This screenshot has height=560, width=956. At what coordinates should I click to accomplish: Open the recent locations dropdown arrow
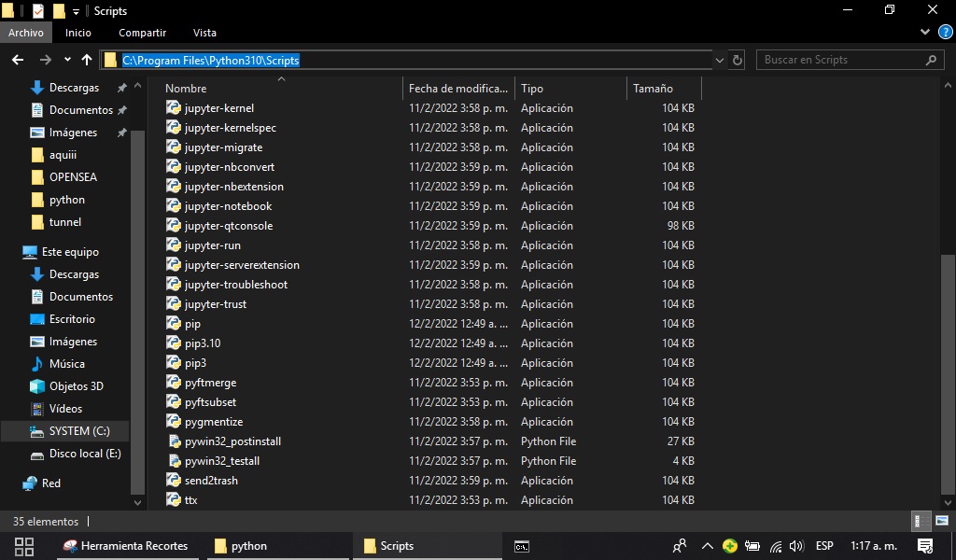(67, 60)
